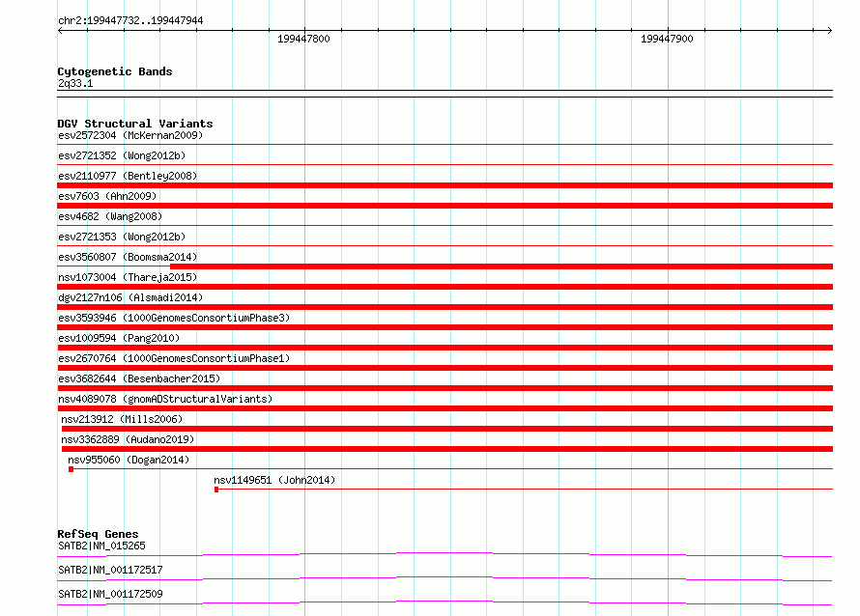Viewport: 860px width, 616px height.
Task: Click the 199447900 ruler position label
Action: [667, 39]
